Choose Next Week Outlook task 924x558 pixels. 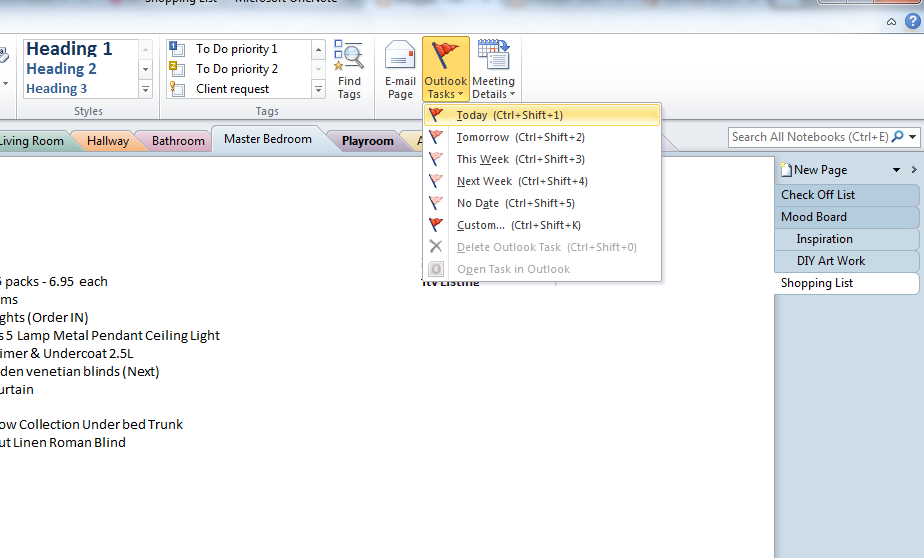click(542, 181)
